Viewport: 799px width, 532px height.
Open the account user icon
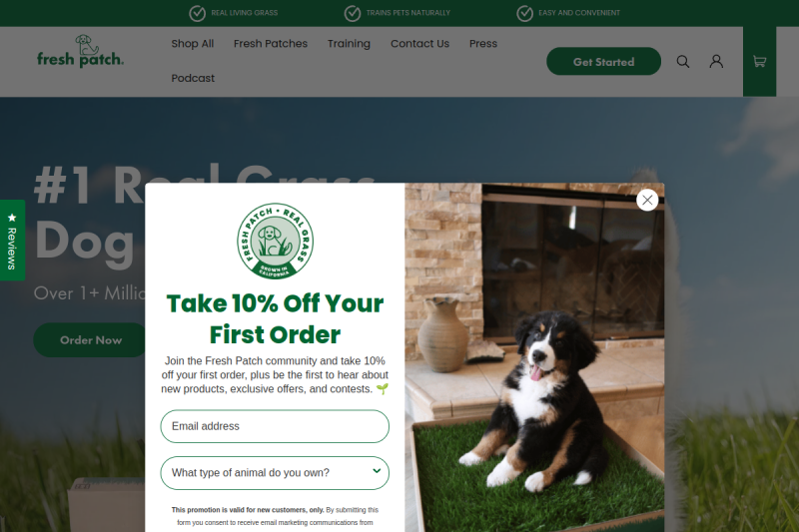coord(716,62)
